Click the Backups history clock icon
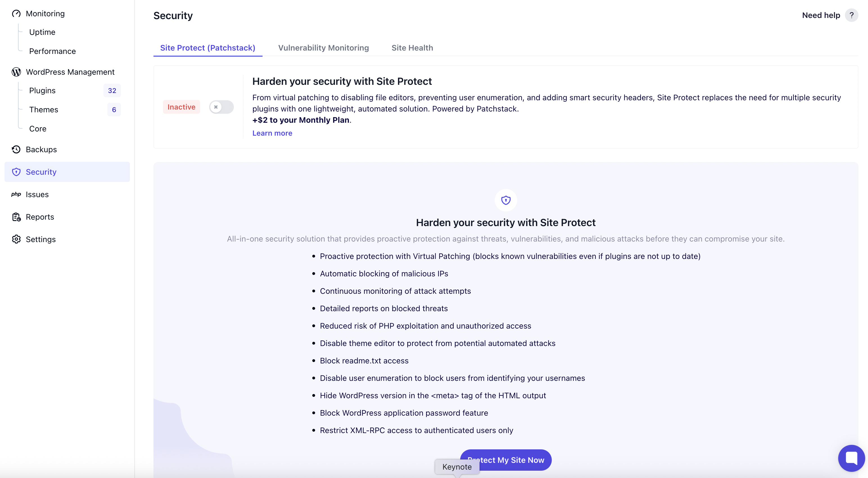This screenshot has height=478, width=868. point(16,149)
